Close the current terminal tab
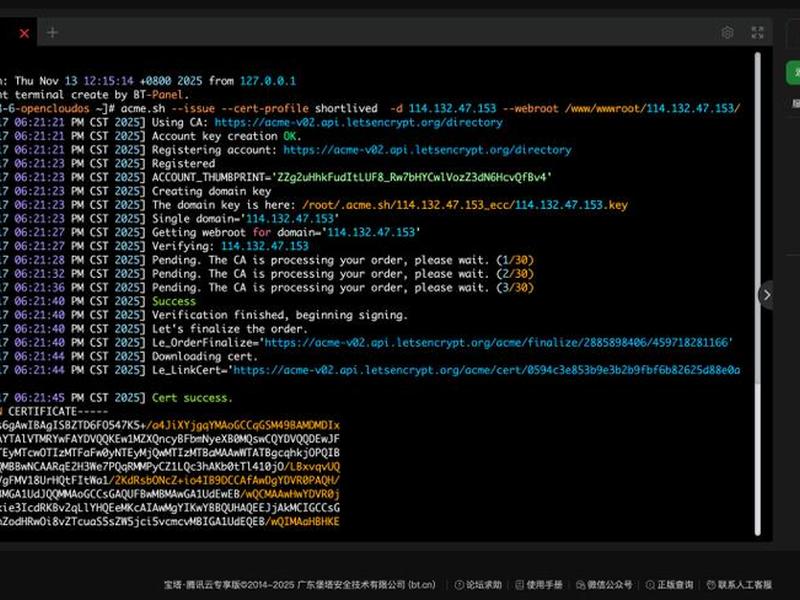The width and height of the screenshot is (800, 600). [x=24, y=34]
